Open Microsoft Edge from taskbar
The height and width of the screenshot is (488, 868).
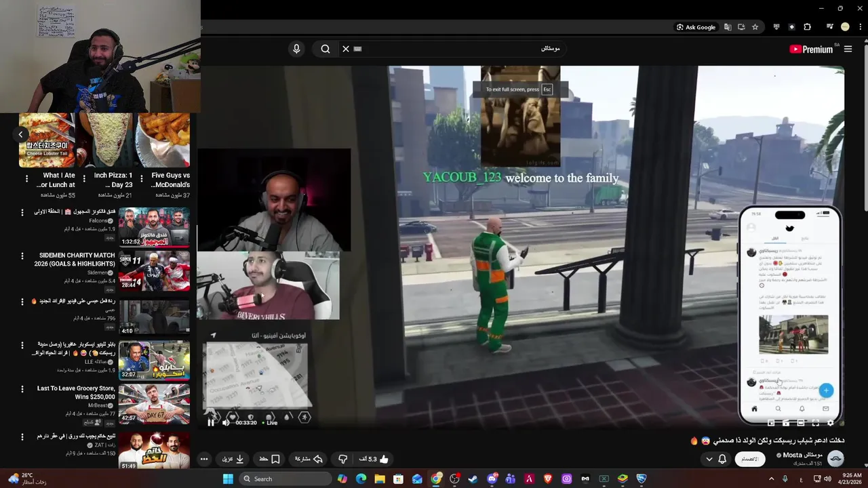pos(361,479)
